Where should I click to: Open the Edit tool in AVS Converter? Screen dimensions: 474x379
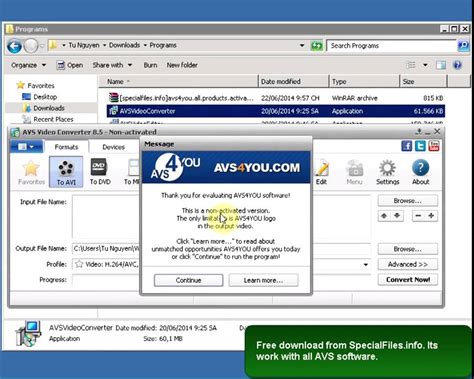321,172
